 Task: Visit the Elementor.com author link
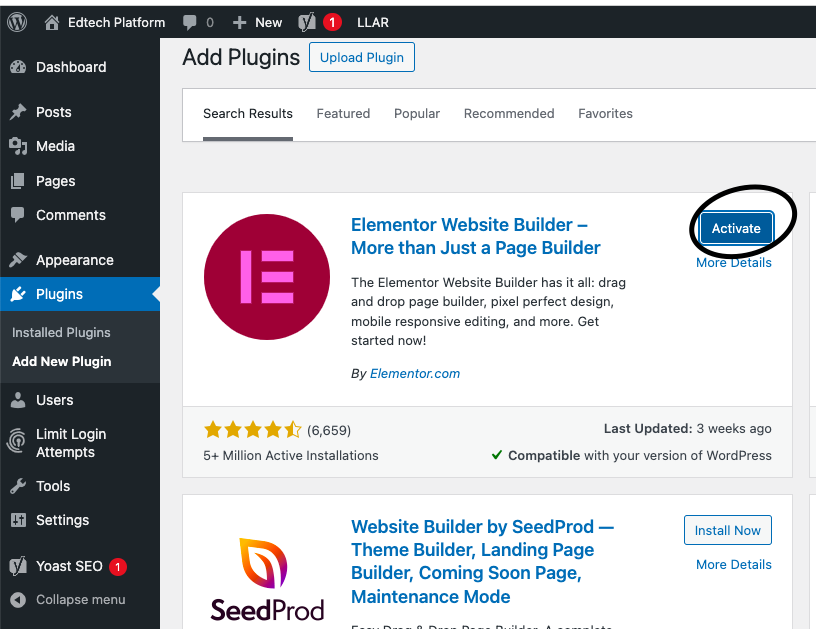[x=415, y=374]
